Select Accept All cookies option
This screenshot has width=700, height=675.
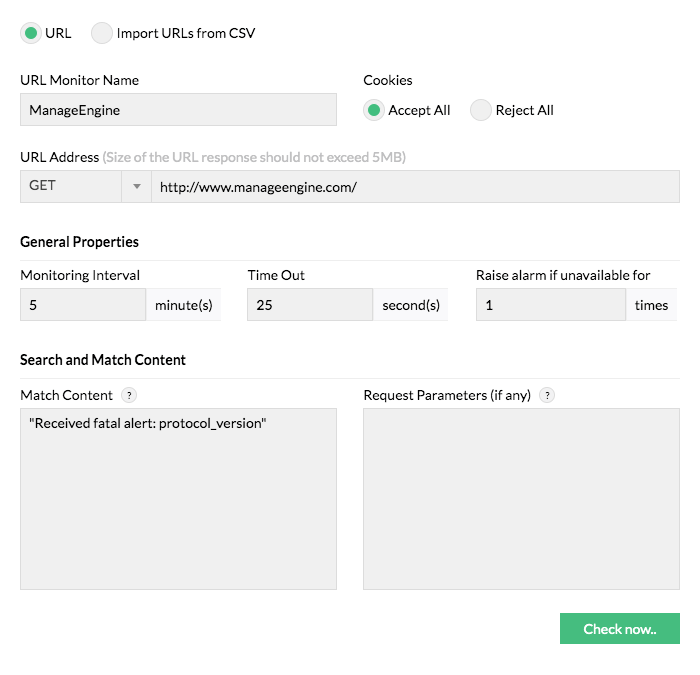(374, 110)
